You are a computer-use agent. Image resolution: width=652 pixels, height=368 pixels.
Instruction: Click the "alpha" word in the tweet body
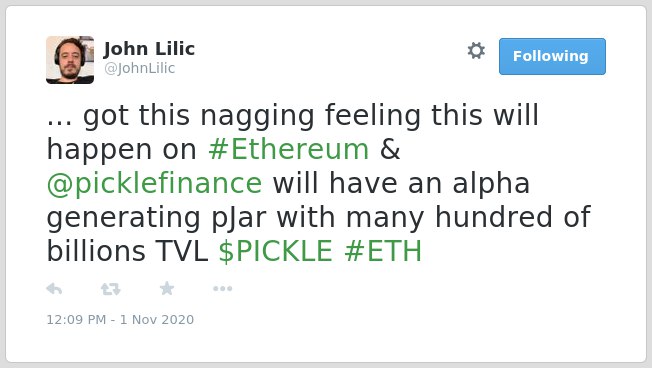(491, 184)
